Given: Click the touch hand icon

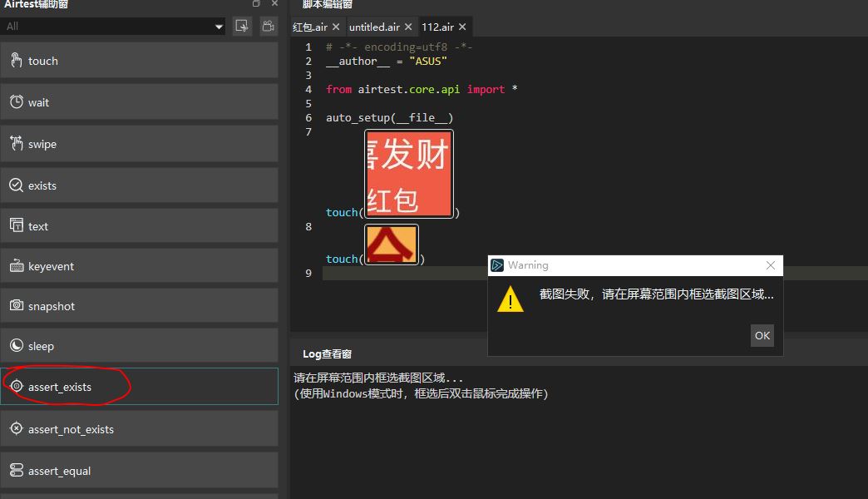Looking at the screenshot, I should [17, 61].
